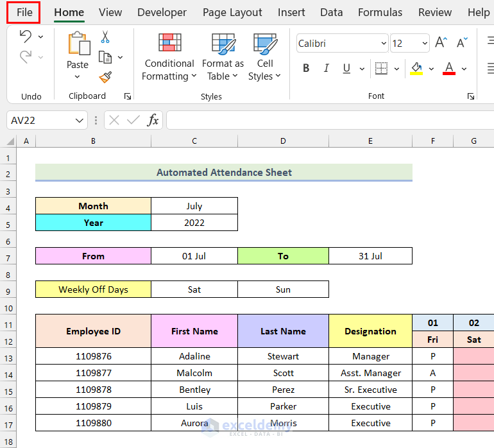This screenshot has width=494, height=448.
Task: Expand font color dropdown arrow
Action: tap(464, 69)
